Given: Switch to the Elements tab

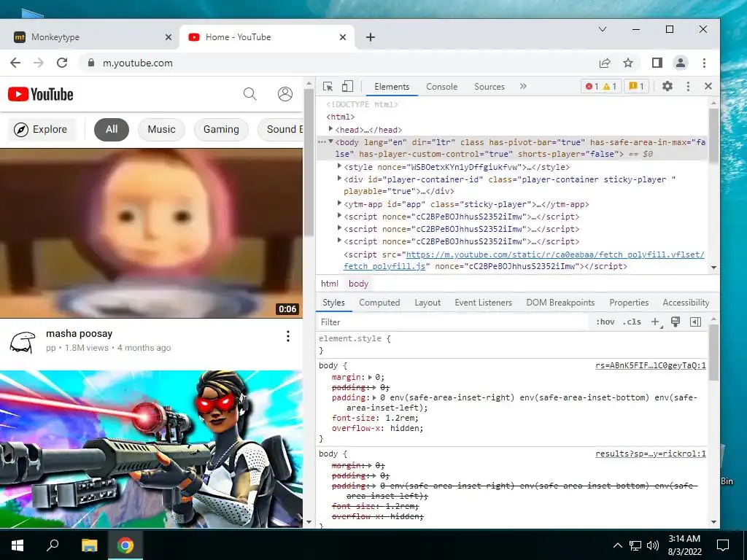Looking at the screenshot, I should coord(392,87).
